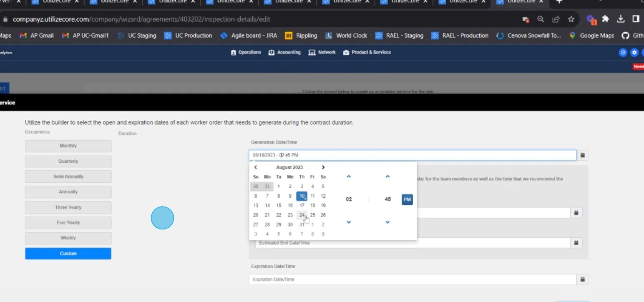The width and height of the screenshot is (644, 302).
Task: Select the Custom occurrence button
Action: tap(68, 254)
